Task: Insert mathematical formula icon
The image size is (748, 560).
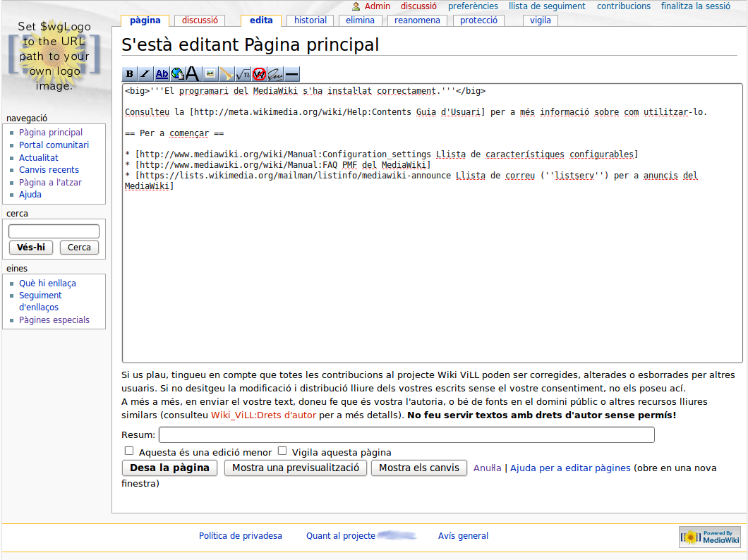Action: pos(243,74)
